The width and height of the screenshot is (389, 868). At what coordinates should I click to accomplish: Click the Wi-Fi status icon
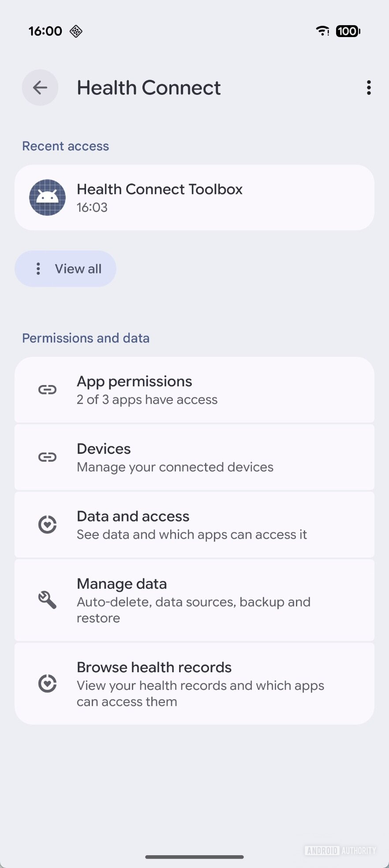tap(322, 31)
